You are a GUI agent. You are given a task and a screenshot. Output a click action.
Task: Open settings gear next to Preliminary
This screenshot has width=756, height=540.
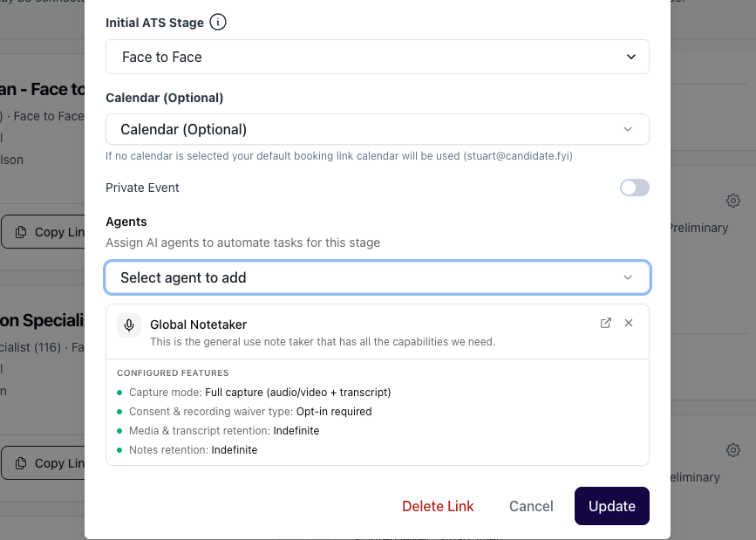pyautogui.click(x=732, y=201)
